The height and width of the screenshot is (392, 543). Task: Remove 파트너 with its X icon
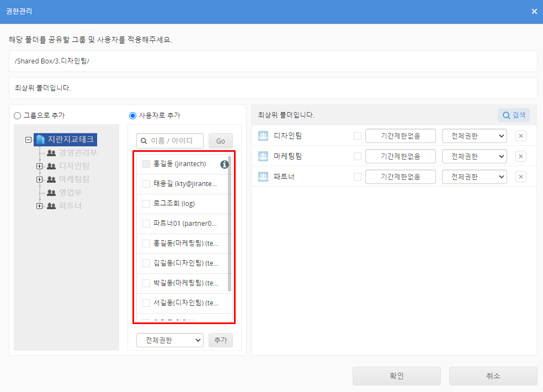520,177
